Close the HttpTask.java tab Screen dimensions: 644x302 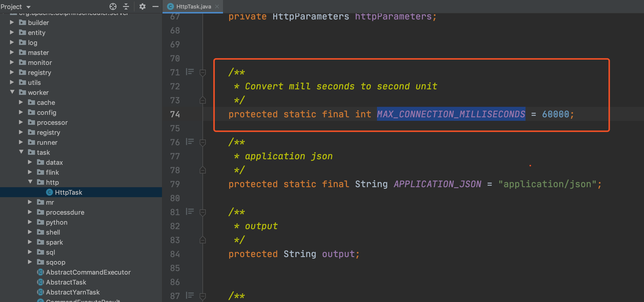point(217,6)
